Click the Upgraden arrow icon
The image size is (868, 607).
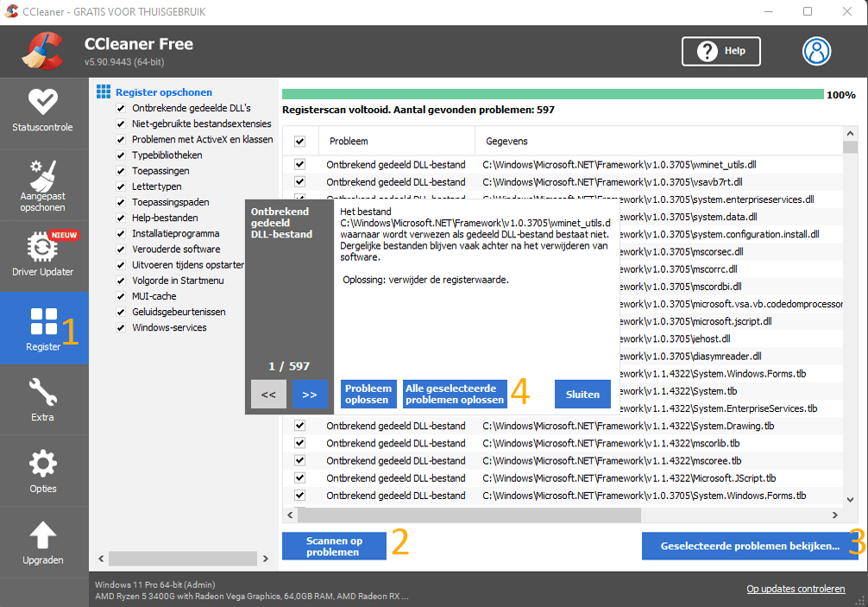[42, 535]
